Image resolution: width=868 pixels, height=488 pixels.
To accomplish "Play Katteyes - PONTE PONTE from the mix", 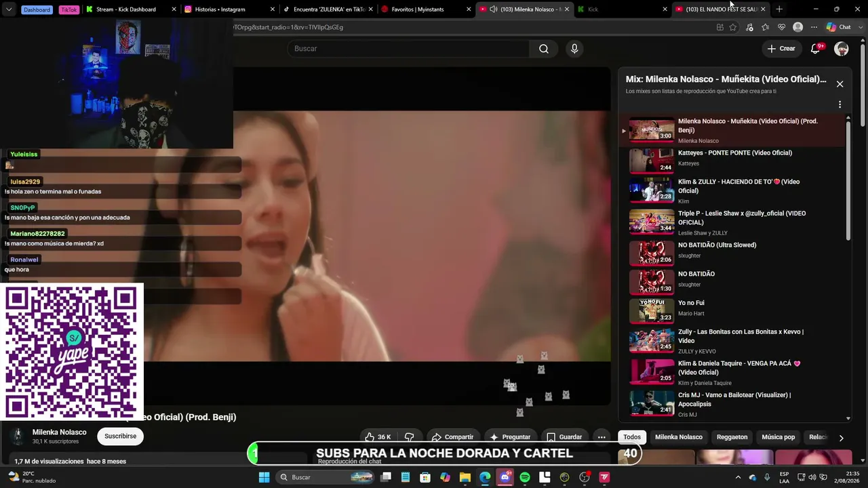I will tap(734, 161).
